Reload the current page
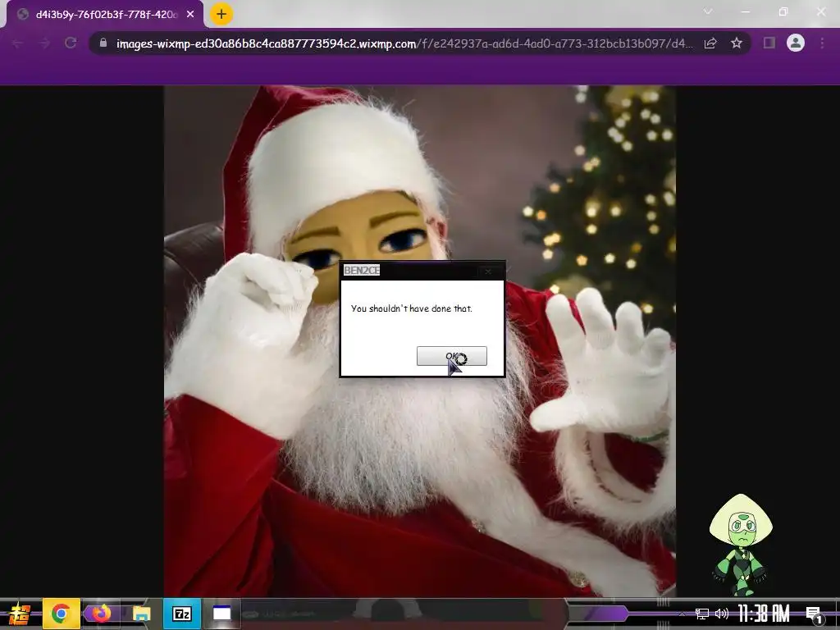This screenshot has height=630, width=840. pyautogui.click(x=71, y=43)
